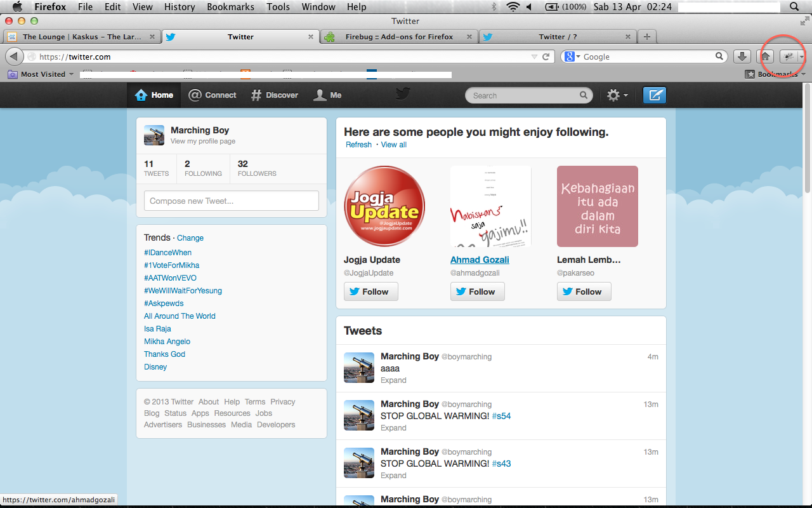Follow Lemah Lemb (@pakarseo)
The image size is (812, 508).
pyautogui.click(x=584, y=291)
